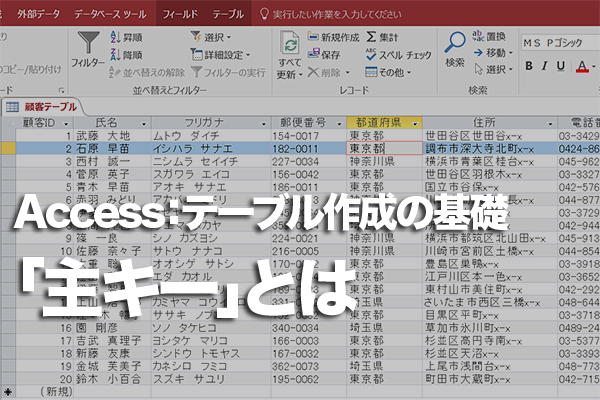Toggle Underline formatting
Viewport: 600px width, 400px height.
(x=561, y=66)
